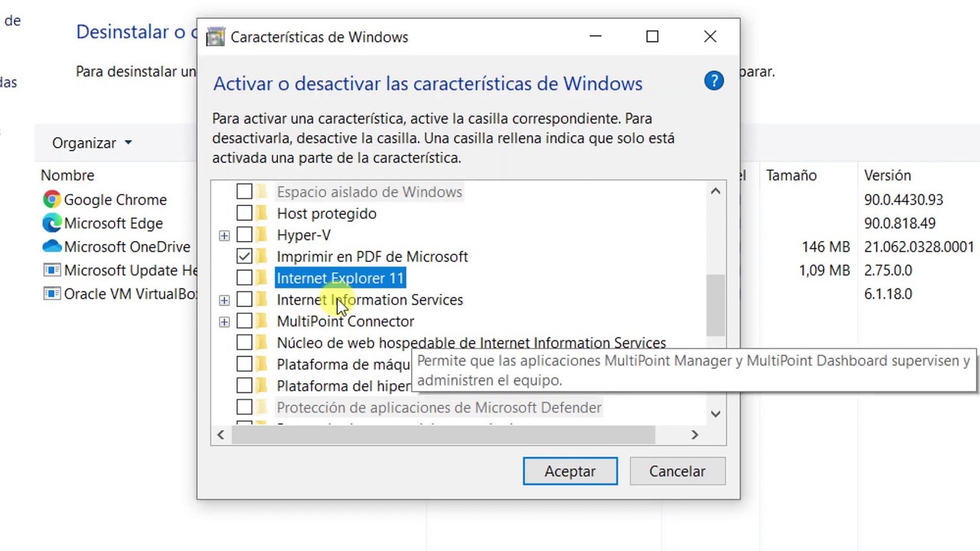Click the vertical scrollbar thumb in feature list

tap(715, 305)
